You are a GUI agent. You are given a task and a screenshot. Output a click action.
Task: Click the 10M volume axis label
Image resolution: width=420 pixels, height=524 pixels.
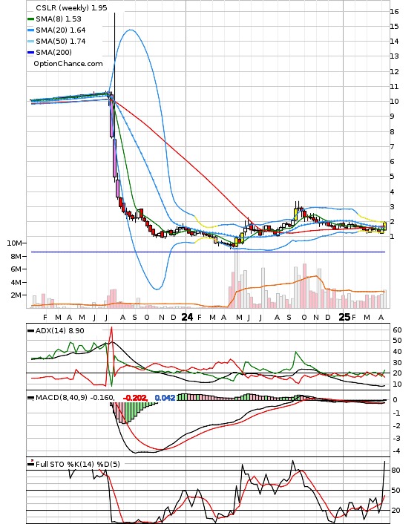pos(14,243)
